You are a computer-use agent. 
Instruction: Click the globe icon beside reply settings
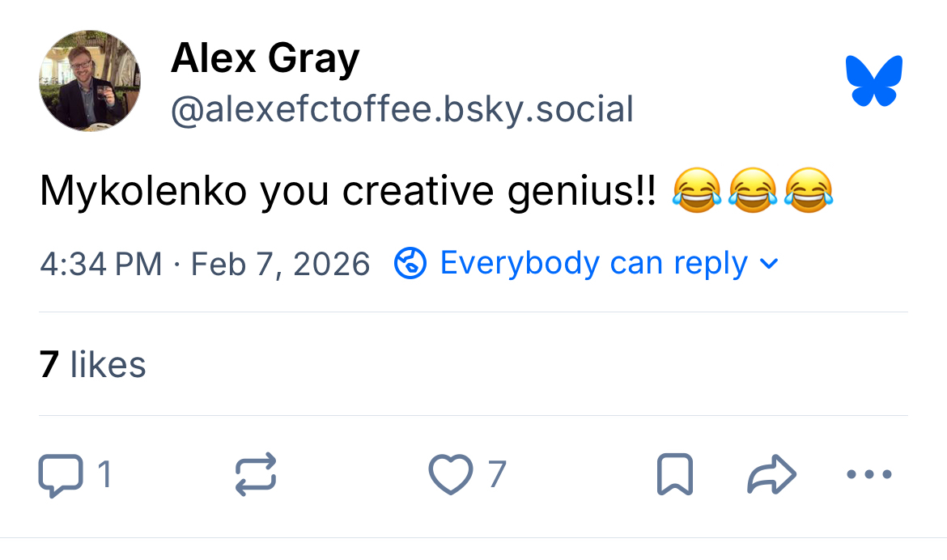(410, 264)
